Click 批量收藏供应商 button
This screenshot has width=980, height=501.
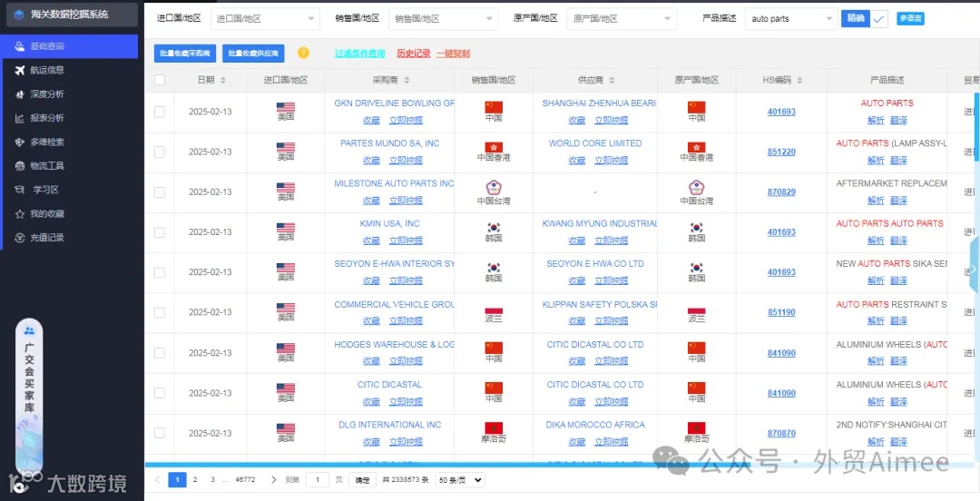click(x=253, y=54)
